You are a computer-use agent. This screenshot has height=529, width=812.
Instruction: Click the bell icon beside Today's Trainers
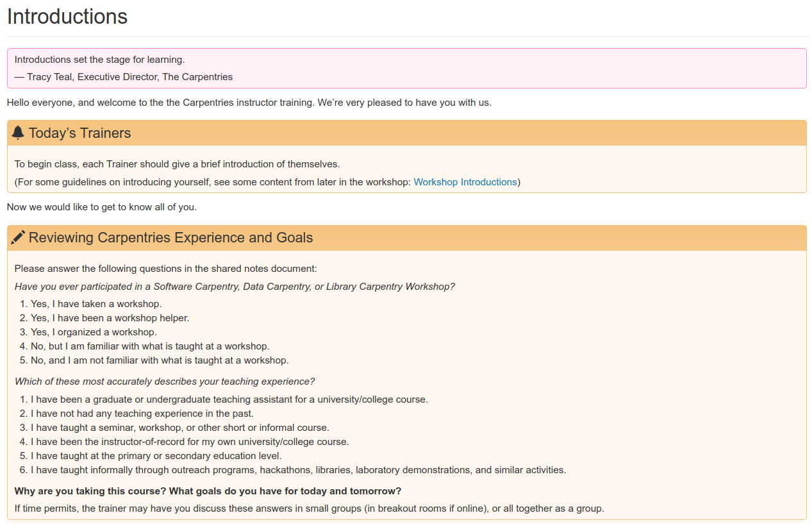coord(18,133)
